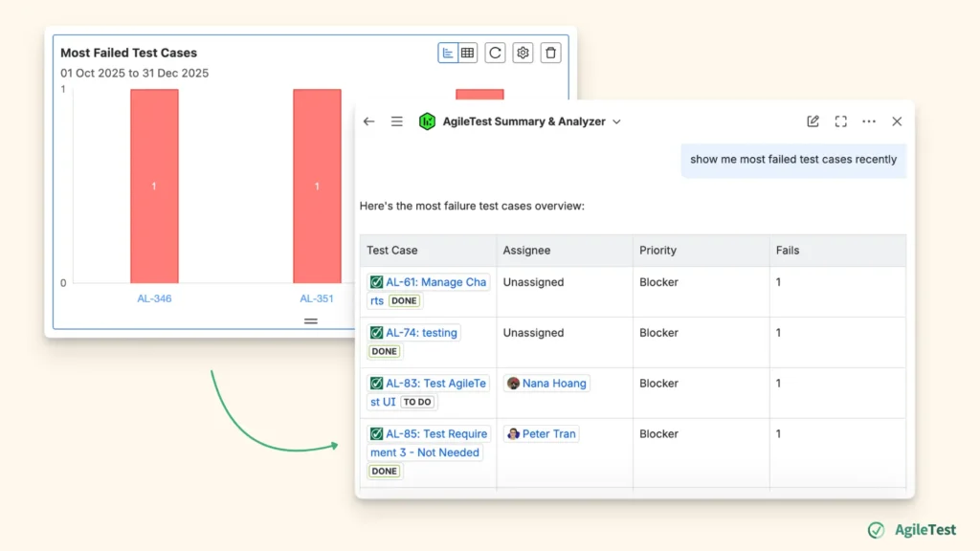Open AL-85: Test Requirement 3 link
This screenshot has width=980, height=551.
click(435, 434)
